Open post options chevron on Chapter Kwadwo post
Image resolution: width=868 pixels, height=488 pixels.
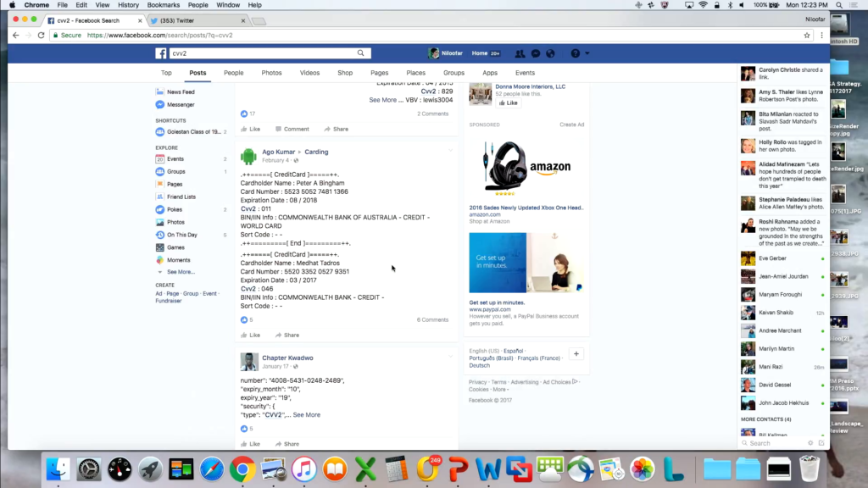(x=451, y=357)
